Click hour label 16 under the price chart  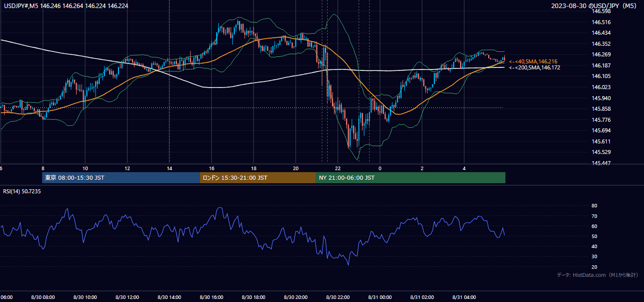pyautogui.click(x=212, y=169)
